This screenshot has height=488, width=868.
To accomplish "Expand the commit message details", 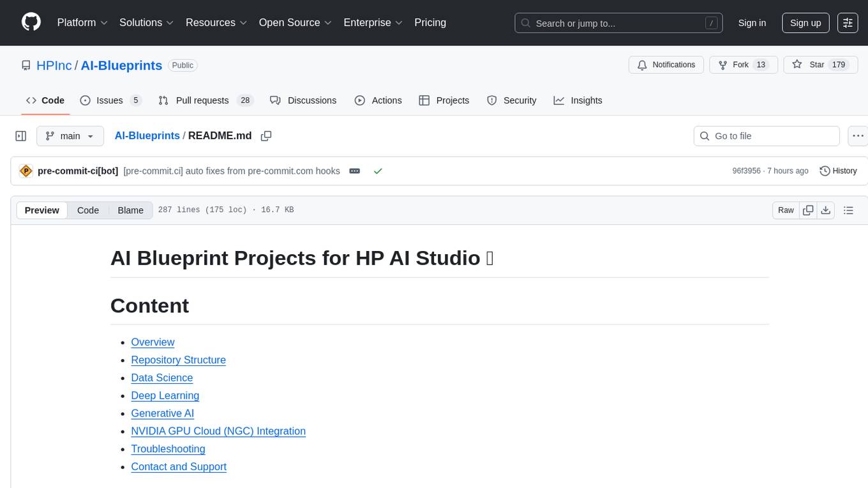I will tap(355, 171).
